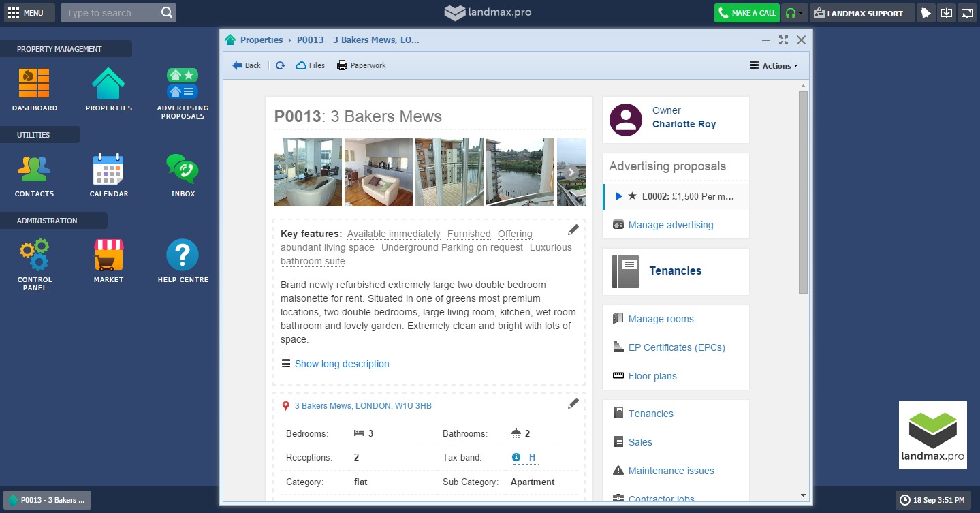980x513 pixels.
Task: Expand the Actions dropdown menu
Action: pos(774,66)
